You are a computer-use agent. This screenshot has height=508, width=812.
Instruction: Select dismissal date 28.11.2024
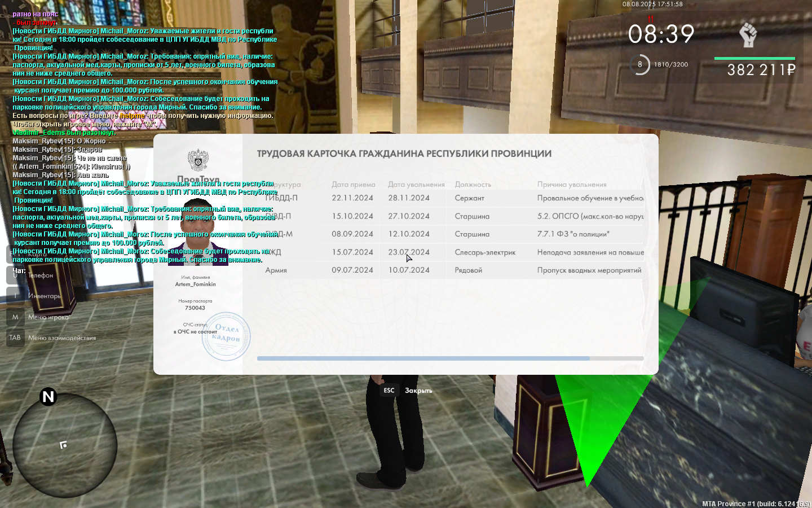coord(409,198)
